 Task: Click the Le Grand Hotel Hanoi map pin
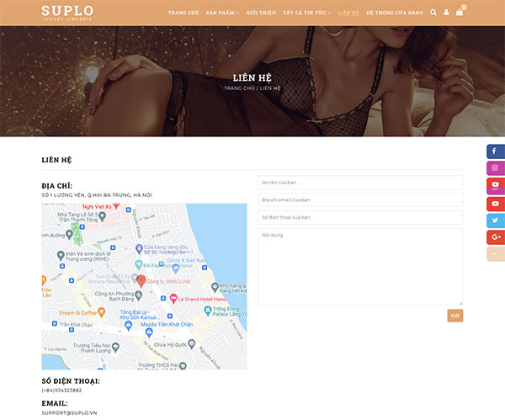(x=173, y=299)
